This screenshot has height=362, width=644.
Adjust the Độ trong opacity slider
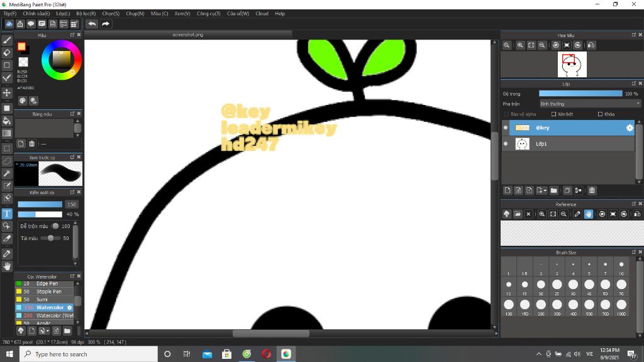580,94
